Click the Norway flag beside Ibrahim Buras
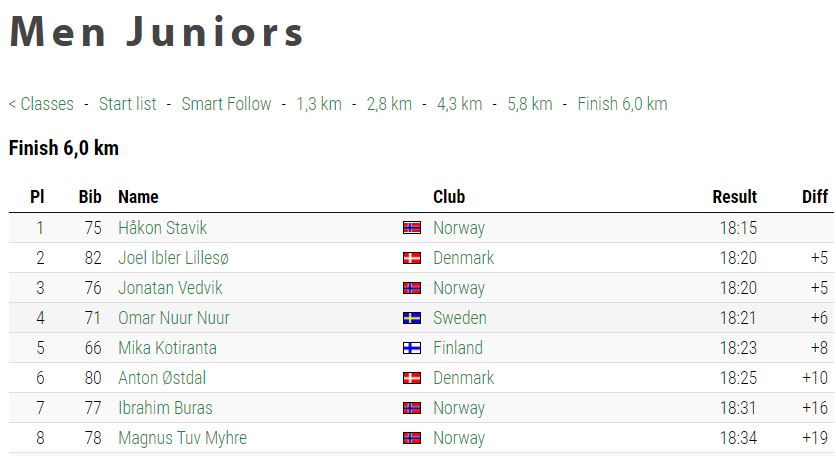 tap(412, 408)
